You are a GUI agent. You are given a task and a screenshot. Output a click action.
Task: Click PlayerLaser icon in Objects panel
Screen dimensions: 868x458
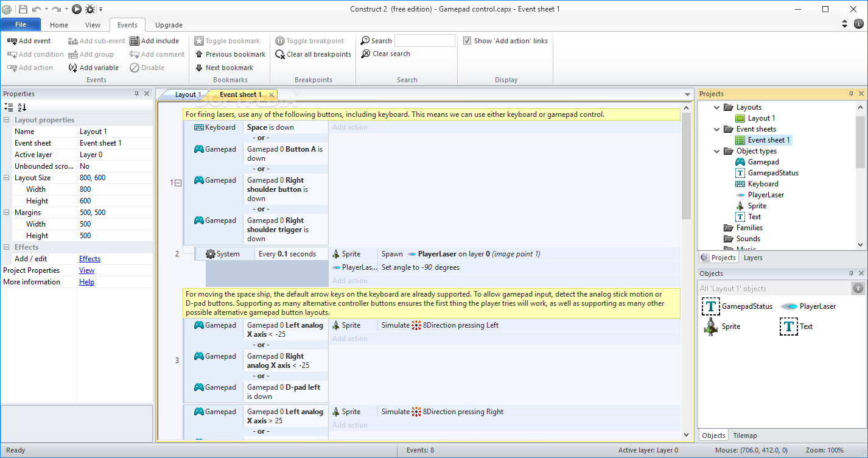[789, 306]
